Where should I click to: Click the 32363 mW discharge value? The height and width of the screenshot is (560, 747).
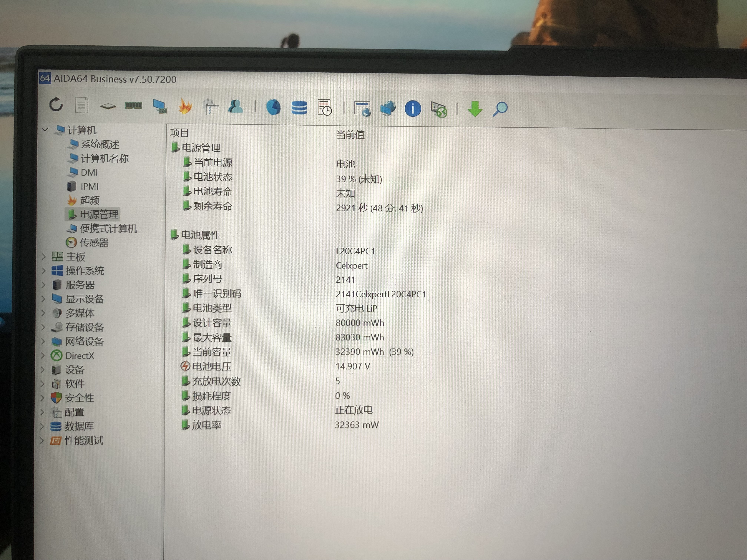[x=357, y=425]
